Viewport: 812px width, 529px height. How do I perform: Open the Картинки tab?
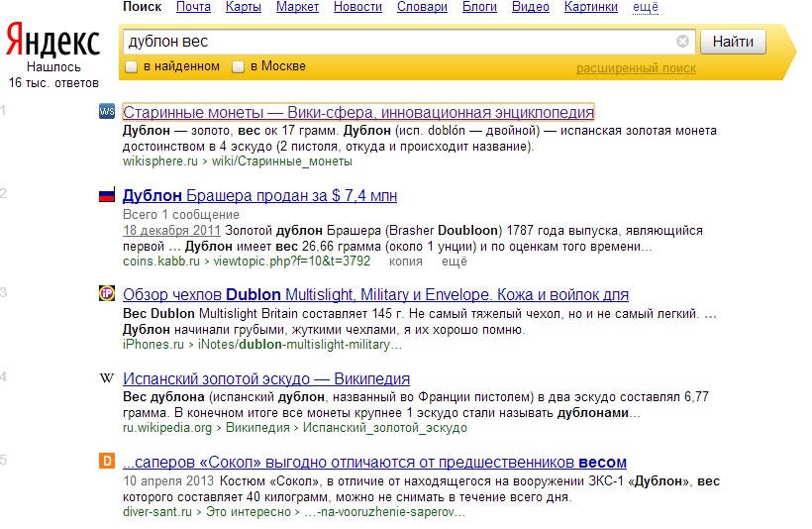coord(591,7)
